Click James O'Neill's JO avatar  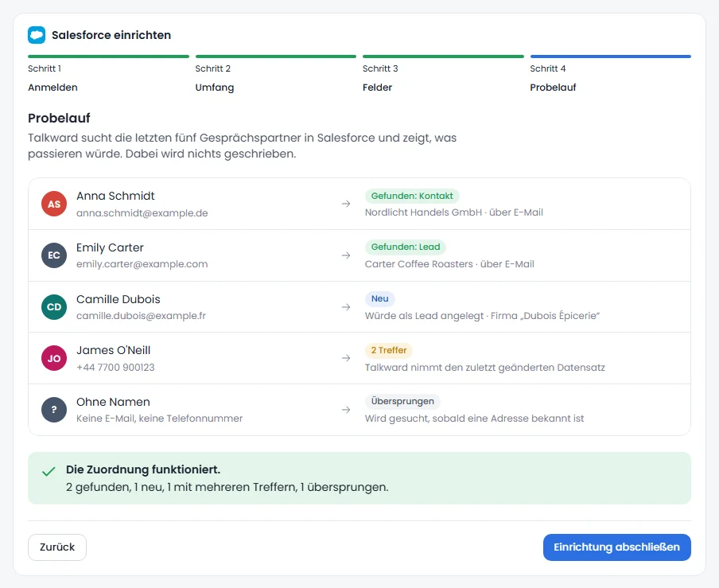(x=54, y=358)
